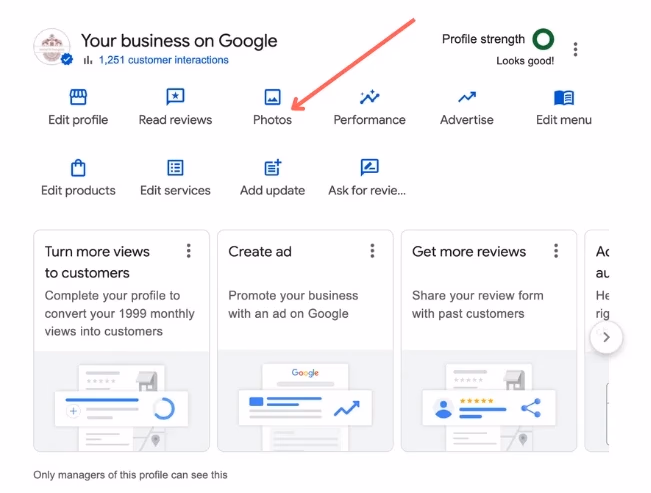Select the Read reviews label

[x=175, y=120]
